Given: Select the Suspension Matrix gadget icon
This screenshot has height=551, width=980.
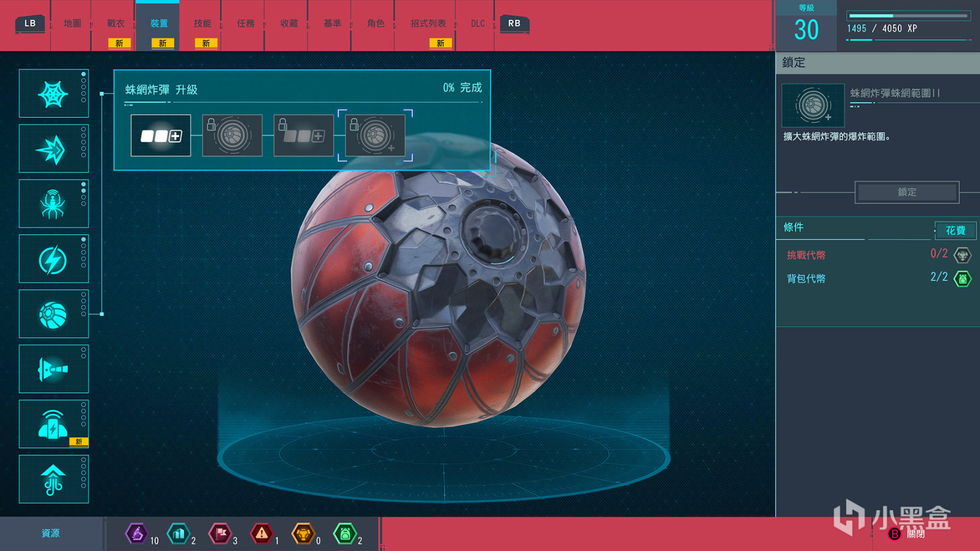Looking at the screenshot, I should click(x=54, y=479).
